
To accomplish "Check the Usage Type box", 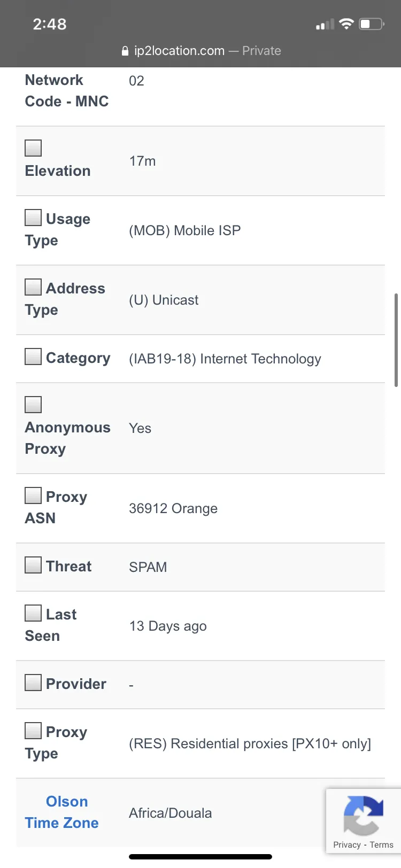I will pos(33,218).
